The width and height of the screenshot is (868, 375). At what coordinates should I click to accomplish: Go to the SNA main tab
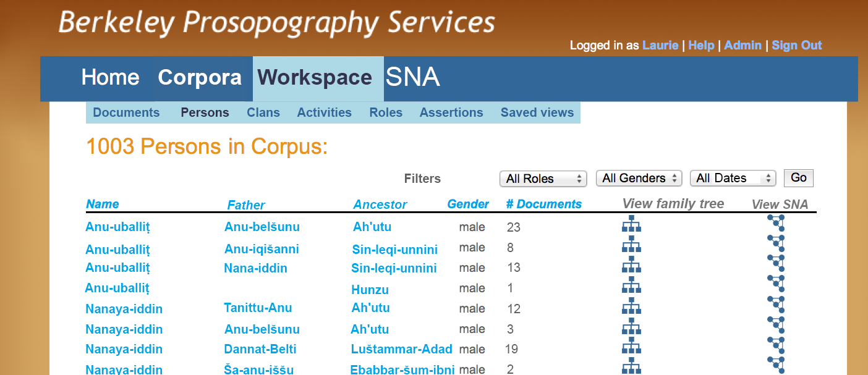click(x=412, y=77)
